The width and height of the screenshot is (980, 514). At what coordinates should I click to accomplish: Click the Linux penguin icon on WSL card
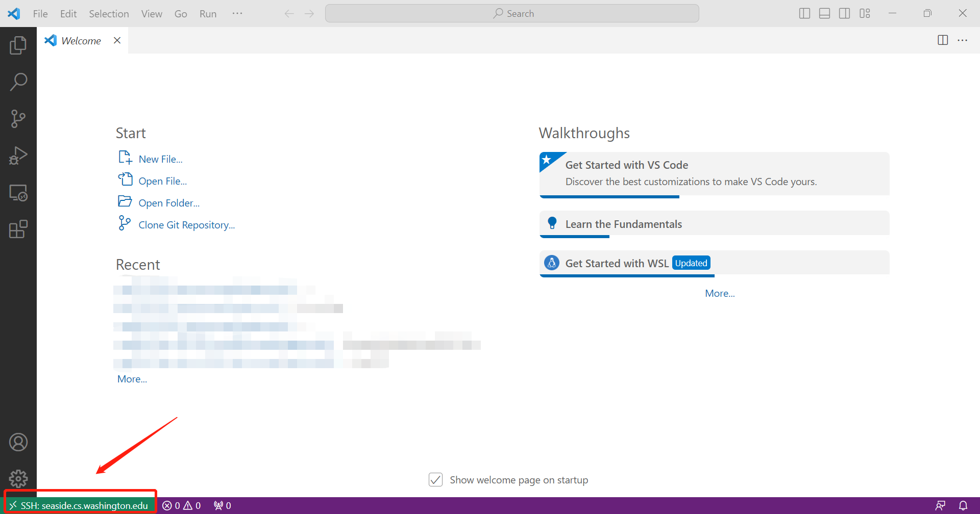coord(551,263)
